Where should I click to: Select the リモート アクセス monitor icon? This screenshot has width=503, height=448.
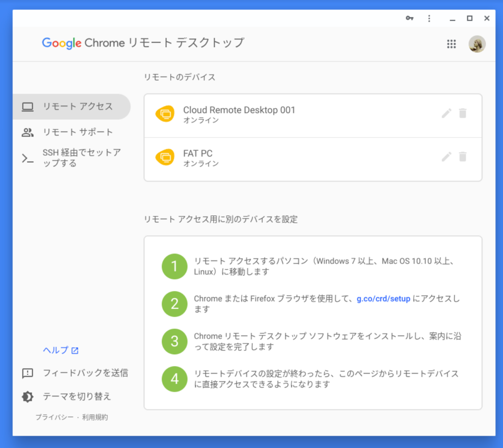pos(28,107)
